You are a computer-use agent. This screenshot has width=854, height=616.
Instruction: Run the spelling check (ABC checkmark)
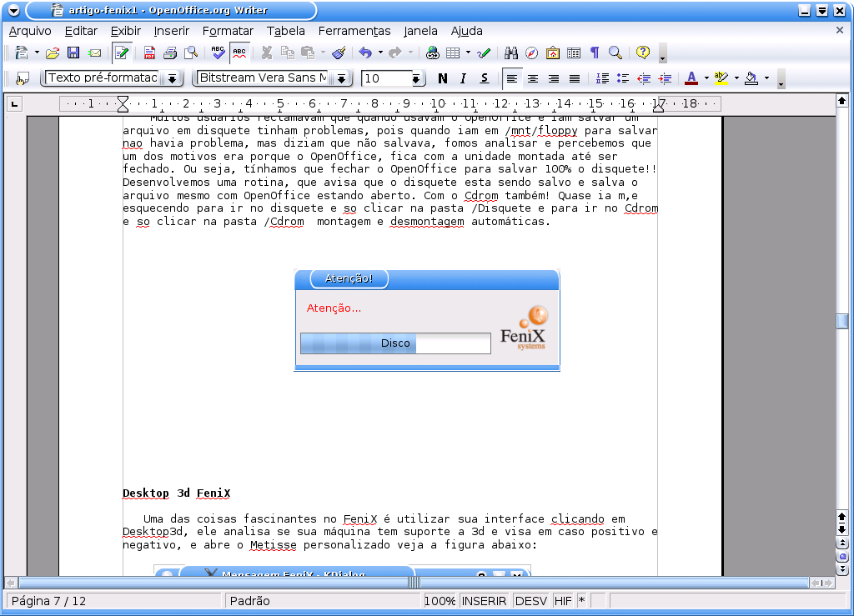(x=218, y=53)
